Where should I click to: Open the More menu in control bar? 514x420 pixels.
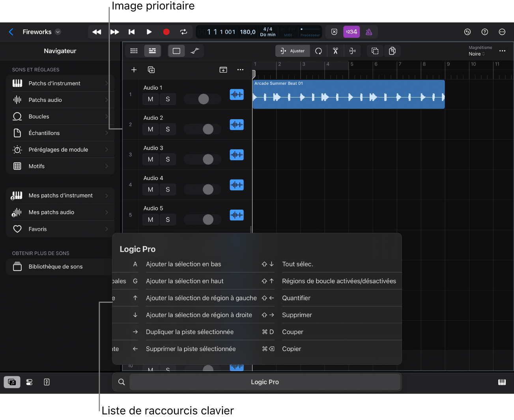click(502, 32)
